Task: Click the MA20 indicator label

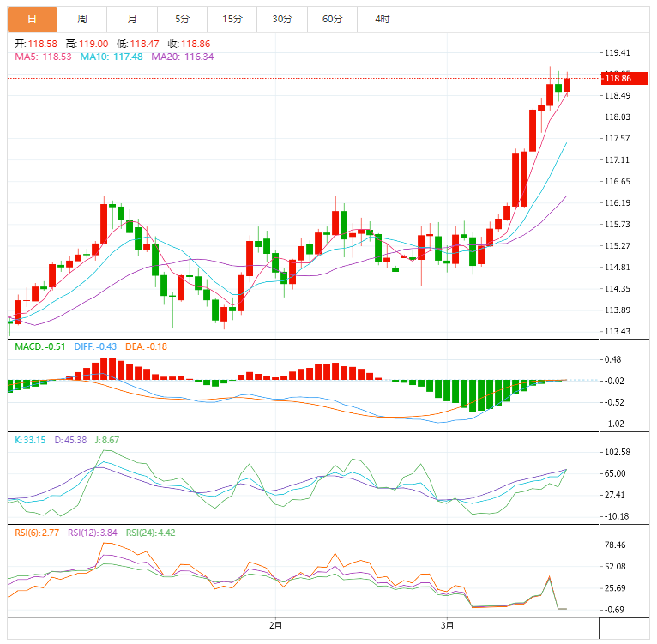Action: [183, 57]
